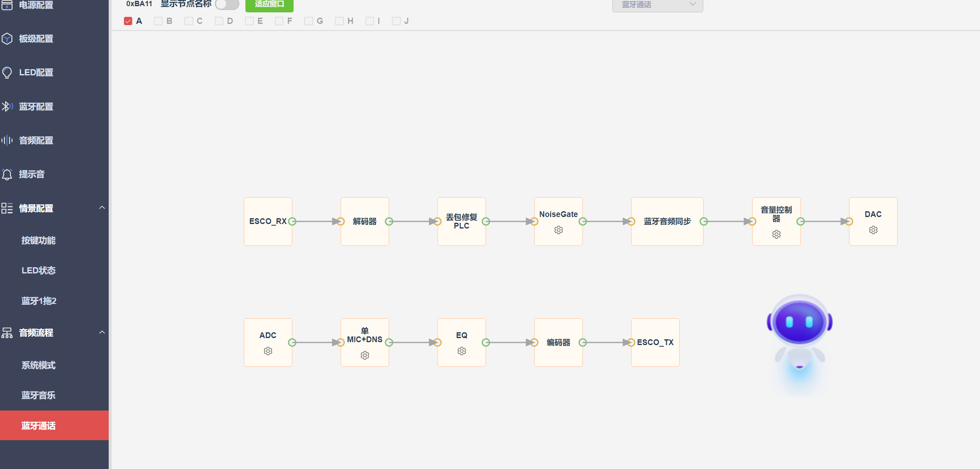Open 系统模式 in the sidebar

pos(38,365)
